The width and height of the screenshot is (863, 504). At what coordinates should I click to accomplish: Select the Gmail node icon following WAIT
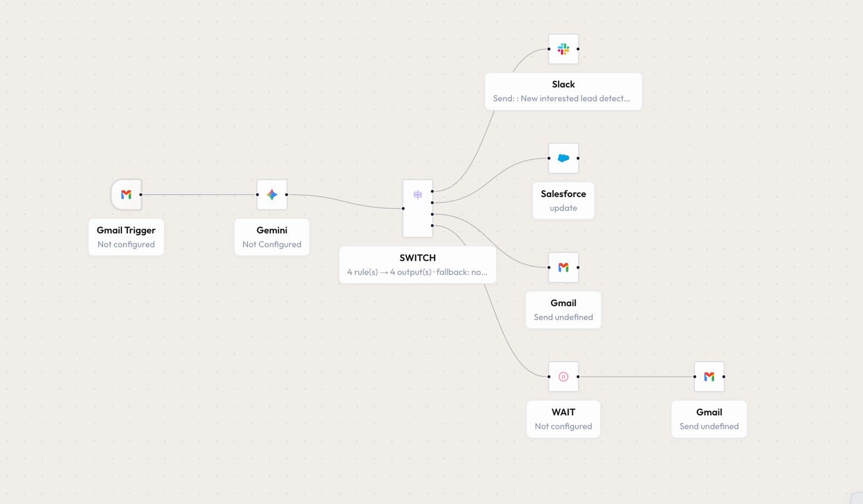pos(709,377)
